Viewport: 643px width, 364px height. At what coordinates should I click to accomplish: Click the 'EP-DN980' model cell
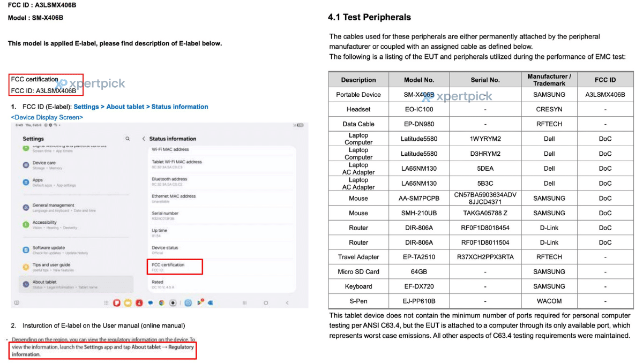click(419, 124)
